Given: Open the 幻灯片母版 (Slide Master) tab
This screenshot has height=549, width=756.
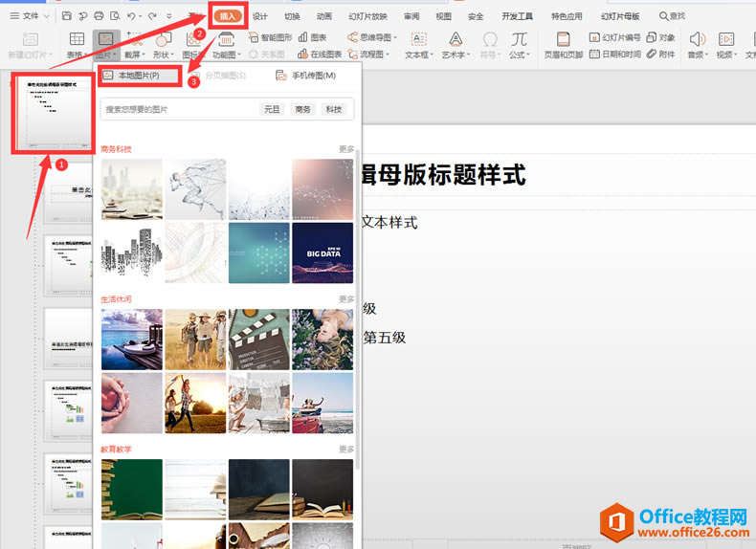Looking at the screenshot, I should point(620,16).
